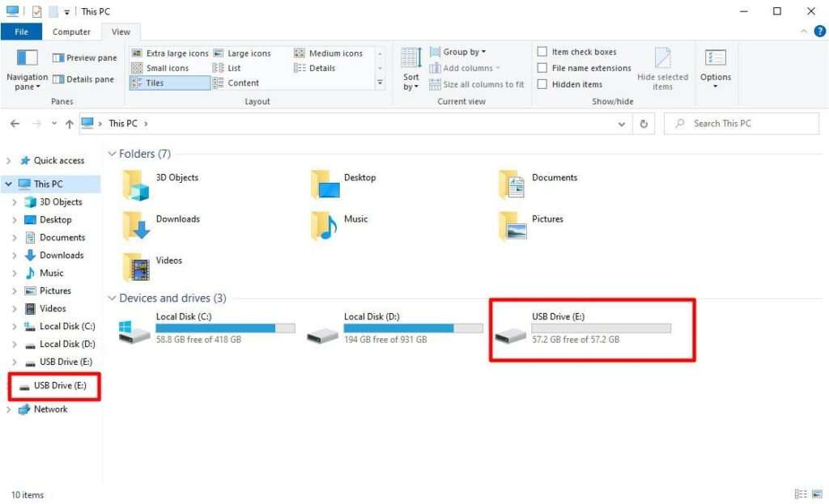The image size is (829, 504).
Task: Select Pictures in the sidebar
Action: [x=55, y=291]
